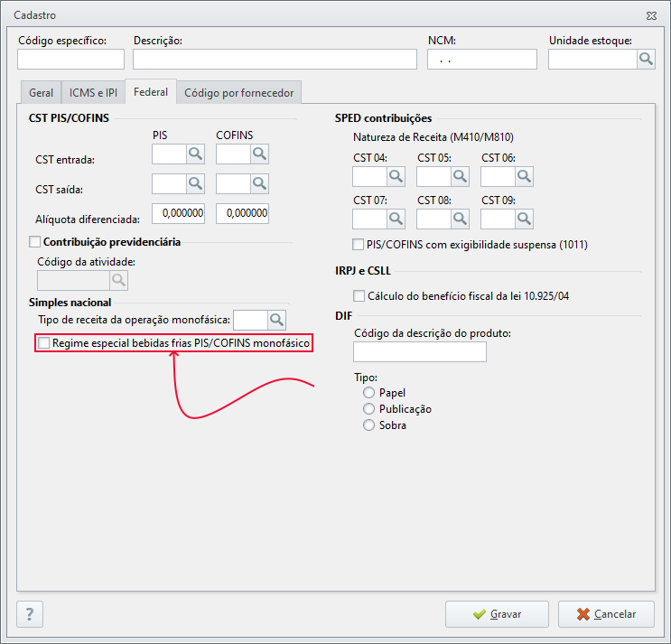Image resolution: width=671 pixels, height=644 pixels.
Task: Enable Contribuição previdenciária checkbox
Action: click(34, 242)
